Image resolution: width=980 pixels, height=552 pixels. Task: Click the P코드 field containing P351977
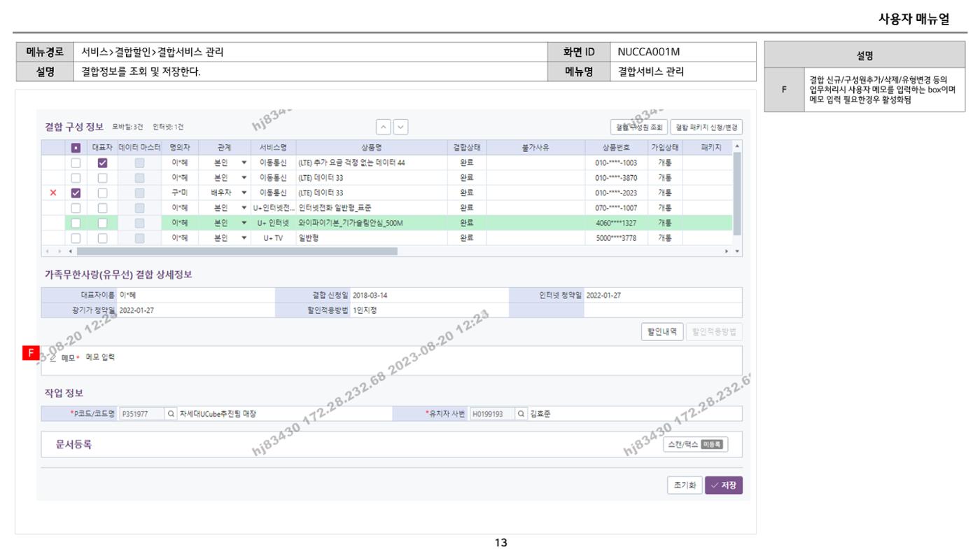[x=142, y=414]
